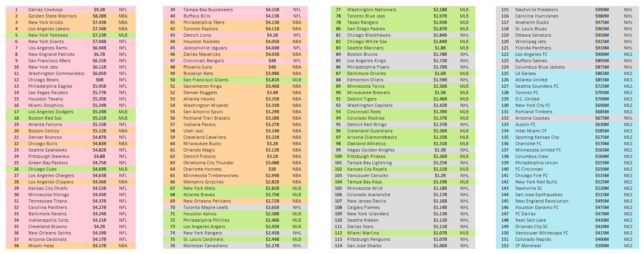This screenshot has width=644, height=254.
Task: Select Boston Red Sox cell
Action: click(45, 118)
